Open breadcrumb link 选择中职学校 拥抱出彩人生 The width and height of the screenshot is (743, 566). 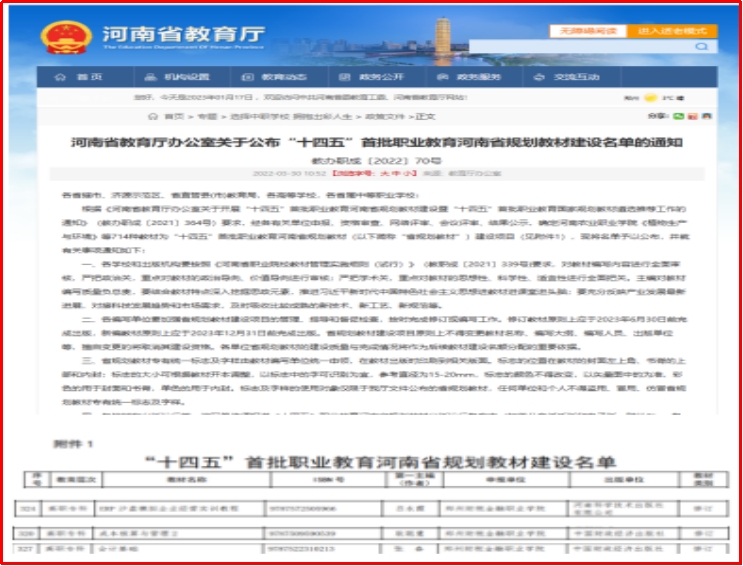(291, 117)
